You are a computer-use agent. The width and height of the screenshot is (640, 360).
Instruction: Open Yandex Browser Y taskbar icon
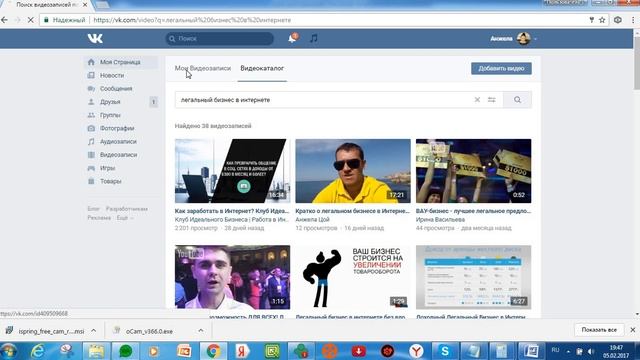tap(416, 351)
